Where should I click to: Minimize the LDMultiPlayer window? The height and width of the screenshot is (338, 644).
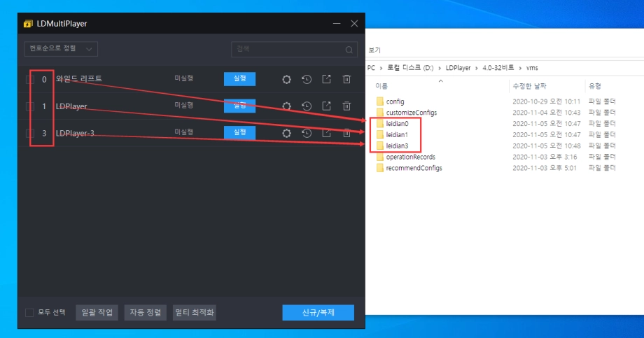point(337,23)
